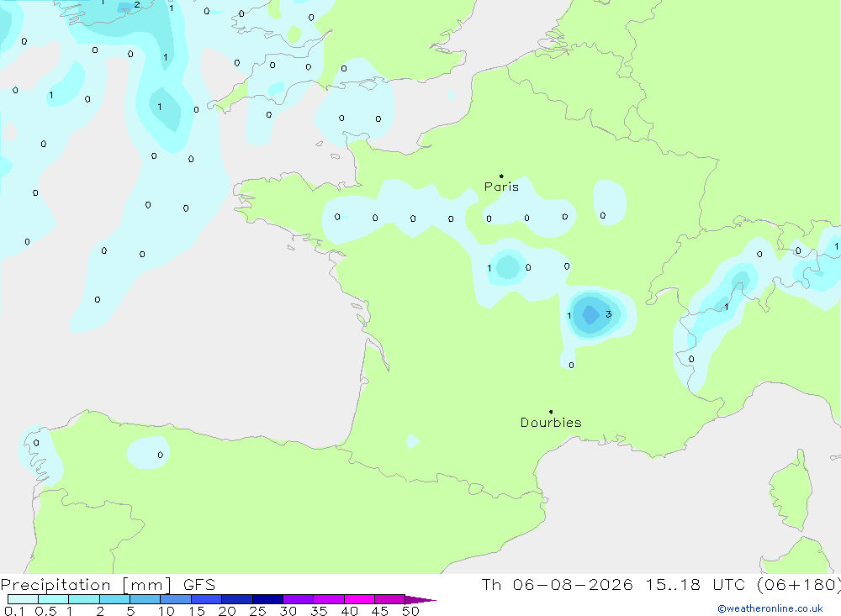The height and width of the screenshot is (616, 841).
Task: Click the darkest blue precipitation core near the 3
Action: [x=590, y=314]
